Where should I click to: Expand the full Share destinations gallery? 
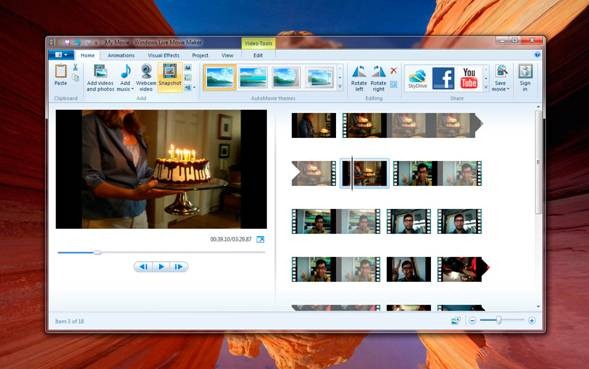click(x=486, y=87)
